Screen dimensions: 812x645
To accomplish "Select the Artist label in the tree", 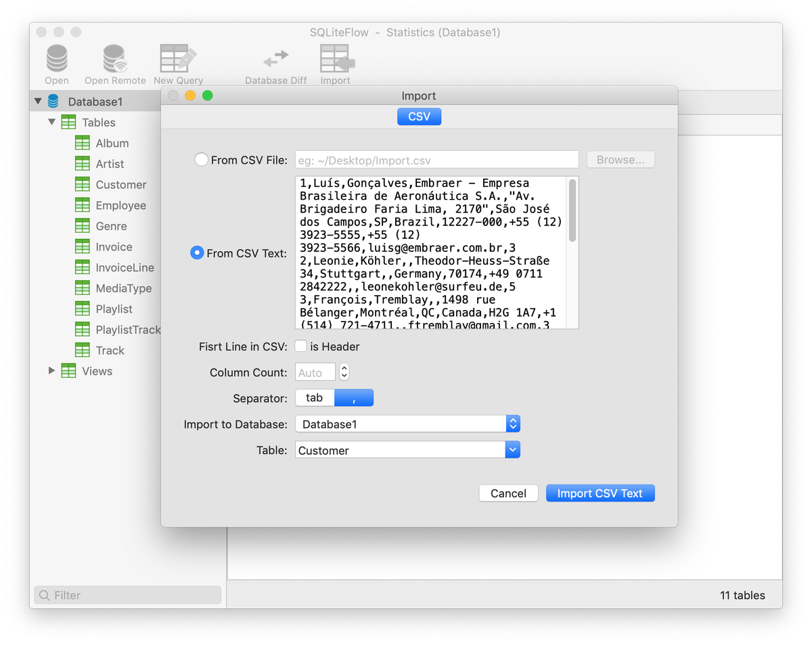I will [x=110, y=164].
